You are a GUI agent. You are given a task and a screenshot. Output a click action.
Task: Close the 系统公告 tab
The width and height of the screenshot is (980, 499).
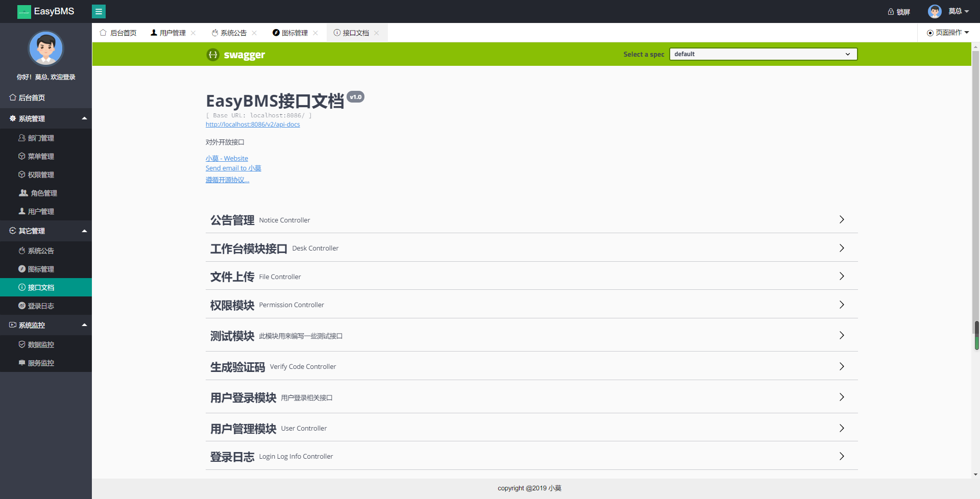254,33
